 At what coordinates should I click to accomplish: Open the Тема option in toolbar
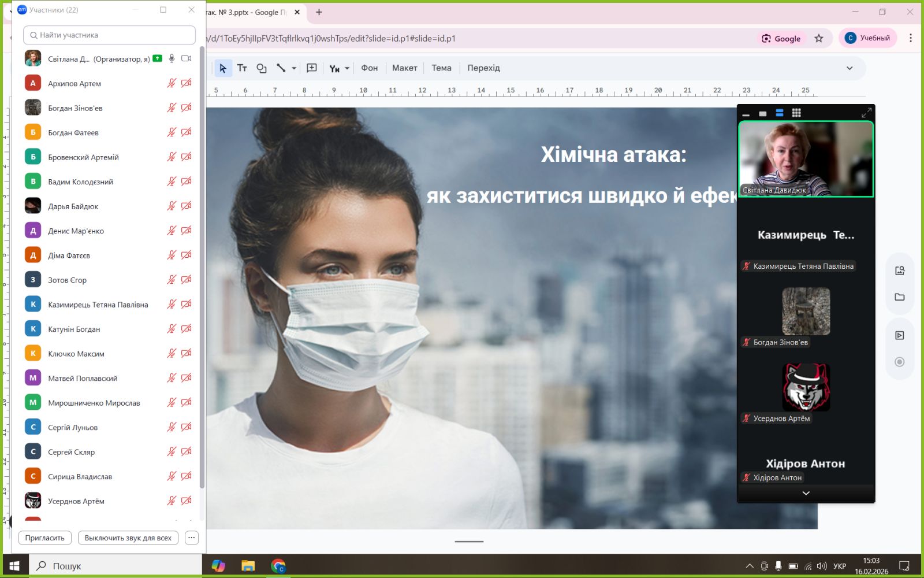tap(441, 68)
